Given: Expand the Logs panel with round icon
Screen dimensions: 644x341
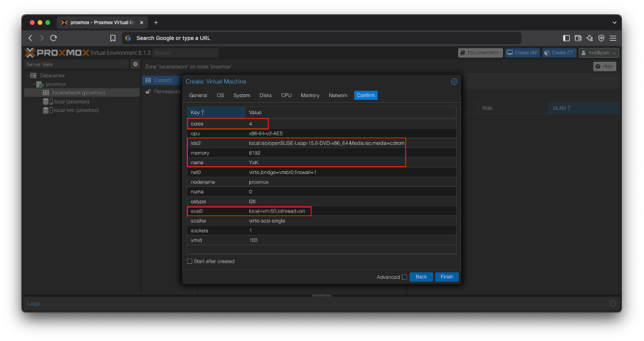Looking at the screenshot, I should [x=613, y=304].
